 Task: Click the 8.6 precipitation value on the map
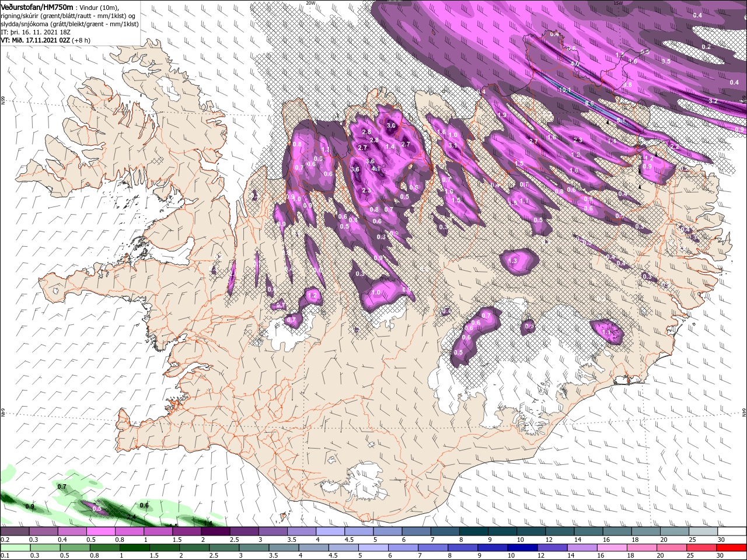(589, 103)
